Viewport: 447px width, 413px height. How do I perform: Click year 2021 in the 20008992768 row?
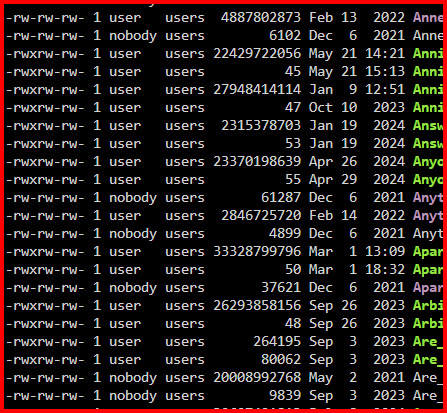pyautogui.click(x=389, y=377)
